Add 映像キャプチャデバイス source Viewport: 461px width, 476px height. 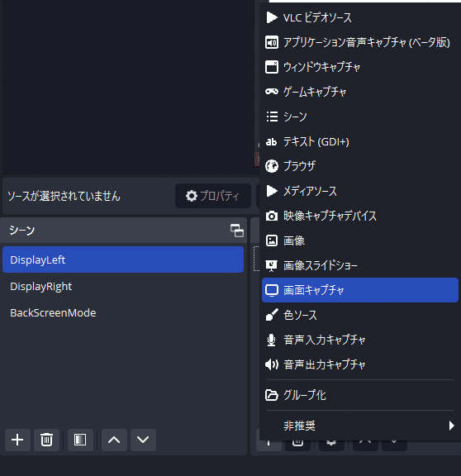360,216
